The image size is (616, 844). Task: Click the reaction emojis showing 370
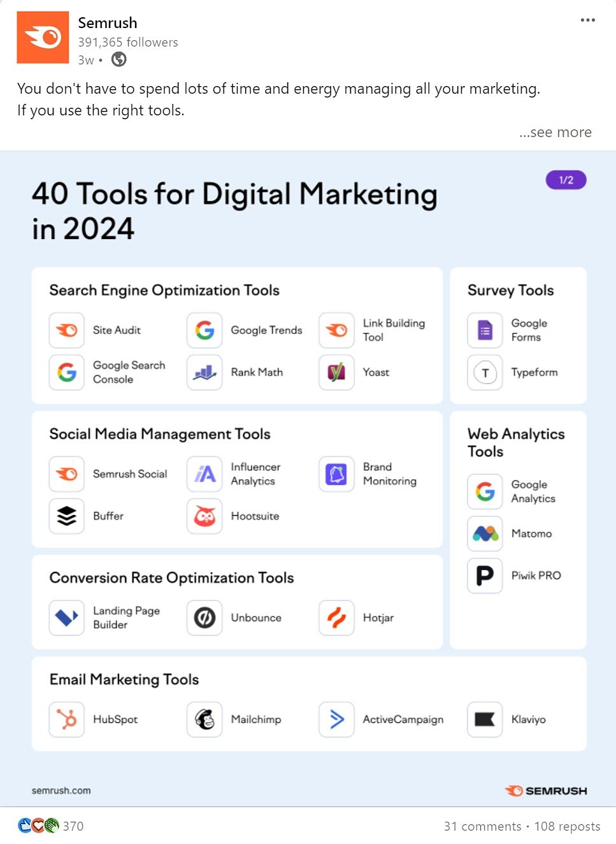[48, 826]
